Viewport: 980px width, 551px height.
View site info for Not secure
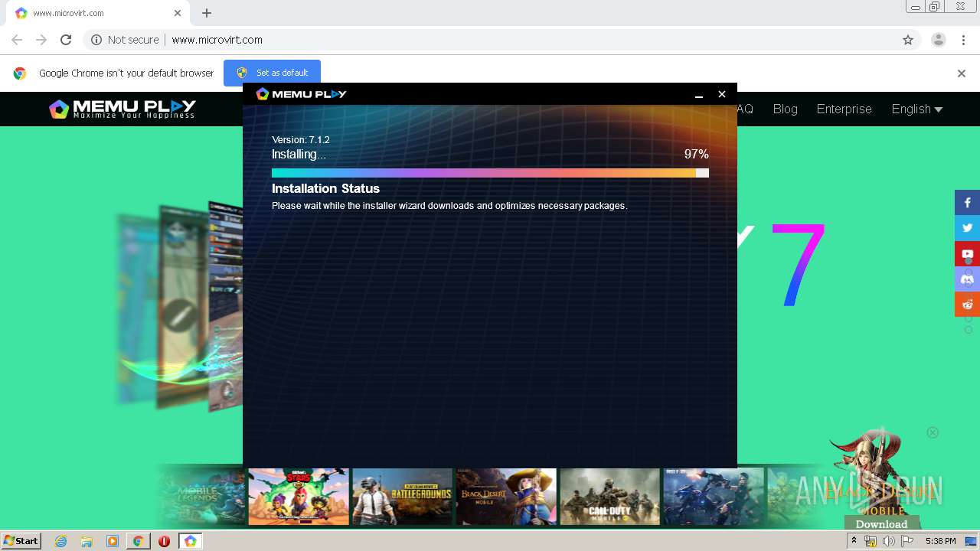point(125,40)
